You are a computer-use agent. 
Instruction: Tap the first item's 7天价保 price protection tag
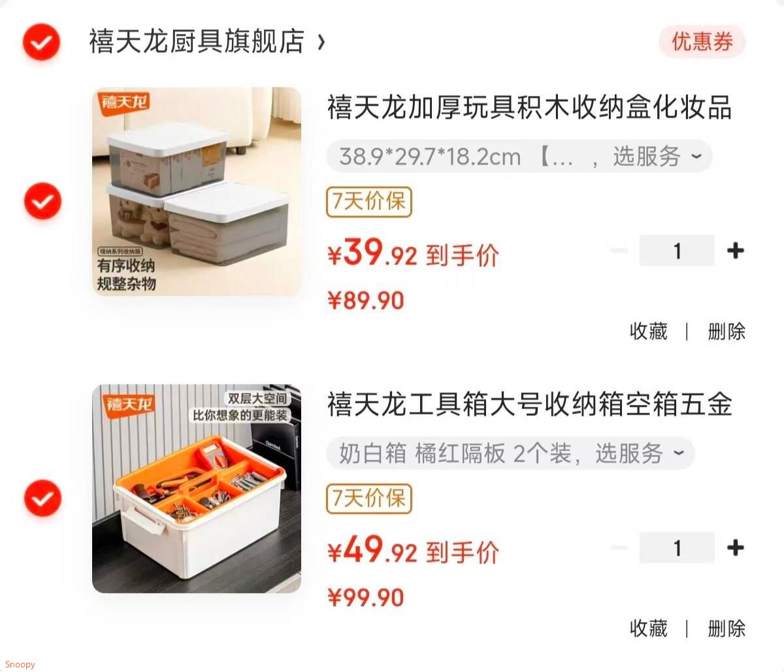coord(369,201)
